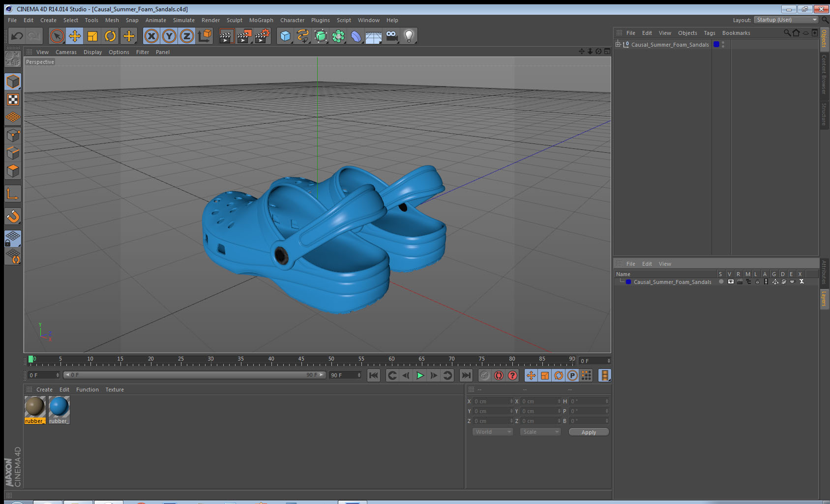
Task: Enable Edges mode in left sidebar
Action: (x=13, y=153)
